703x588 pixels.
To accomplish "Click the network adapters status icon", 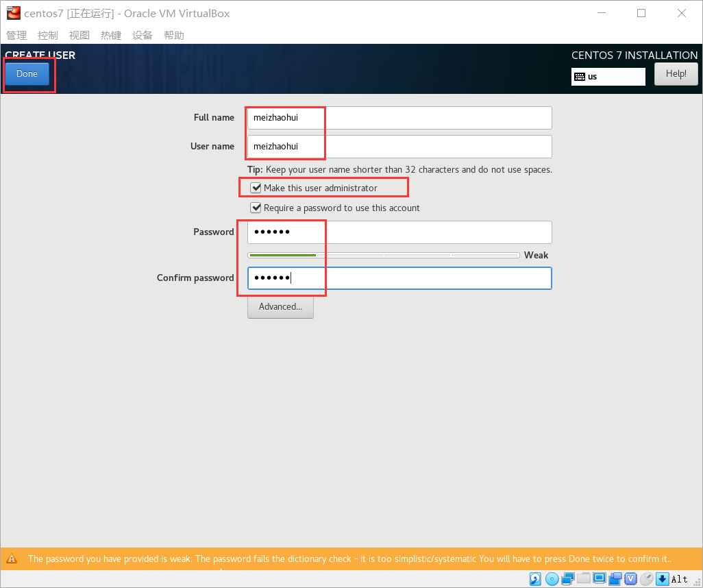I will click(567, 579).
